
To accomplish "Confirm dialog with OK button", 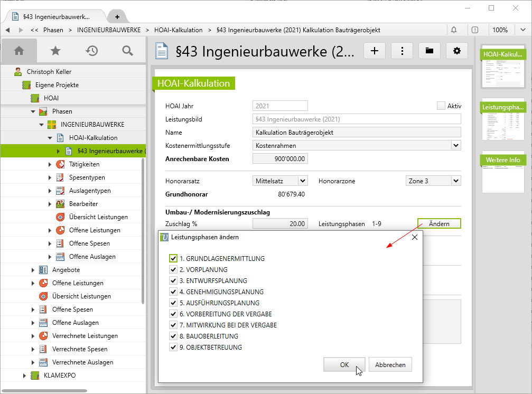I will (344, 365).
